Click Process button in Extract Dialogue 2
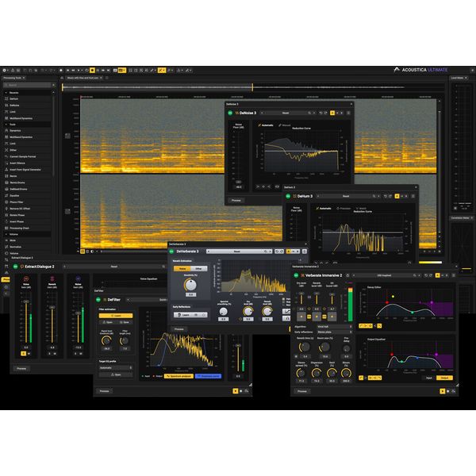 point(21,369)
